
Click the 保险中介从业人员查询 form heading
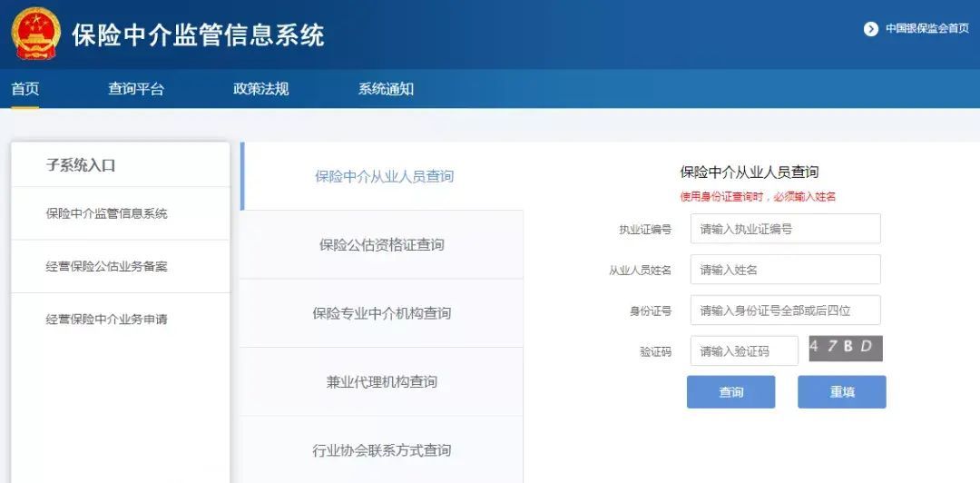pos(750,172)
